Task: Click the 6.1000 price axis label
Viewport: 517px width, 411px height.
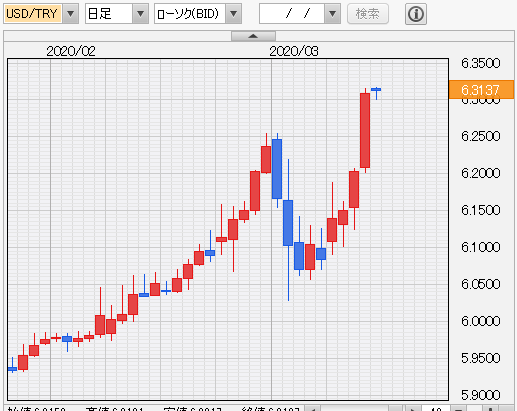Action: click(x=480, y=247)
